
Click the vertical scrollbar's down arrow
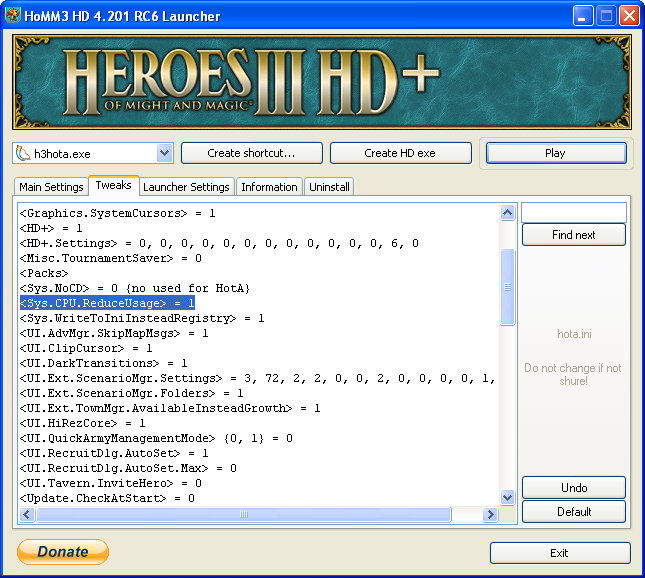(507, 497)
